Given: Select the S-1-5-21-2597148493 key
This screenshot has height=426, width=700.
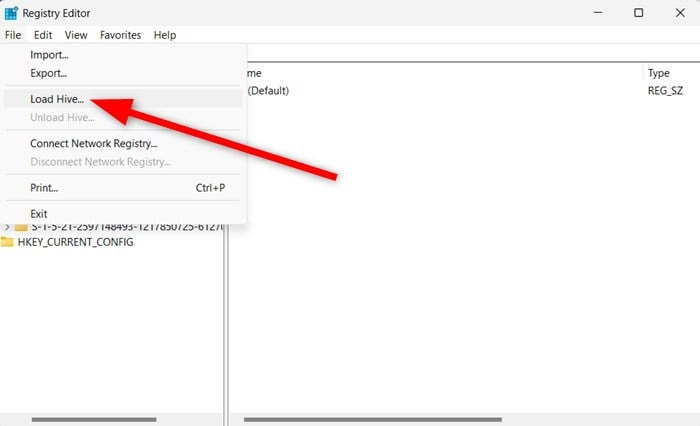Looking at the screenshot, I should pos(127,227).
